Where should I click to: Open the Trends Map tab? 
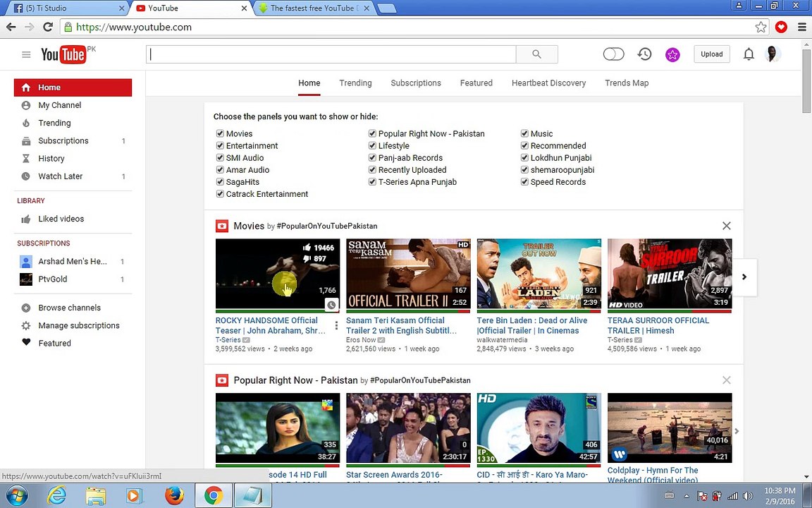(x=627, y=83)
